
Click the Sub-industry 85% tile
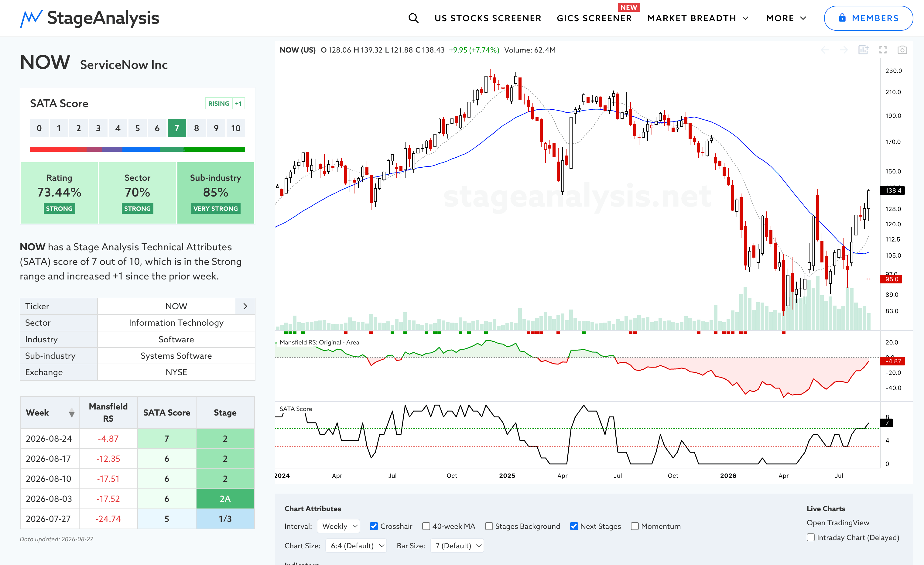click(216, 193)
